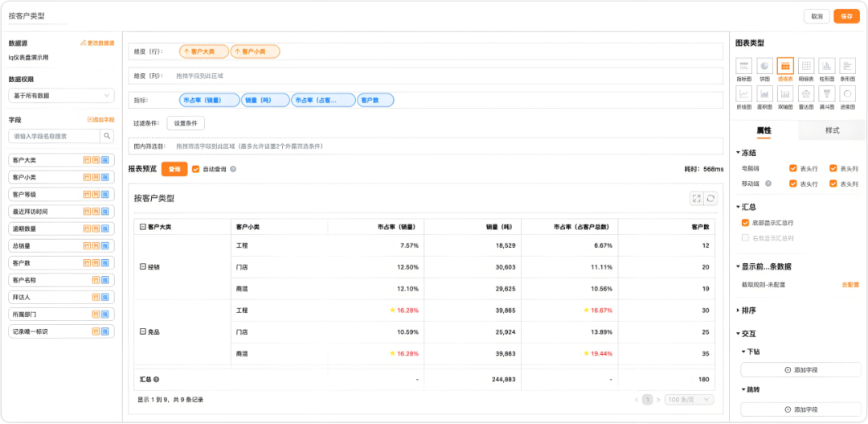Click the 客户大类 dimension pill
This screenshot has width=868, height=424.
203,51
